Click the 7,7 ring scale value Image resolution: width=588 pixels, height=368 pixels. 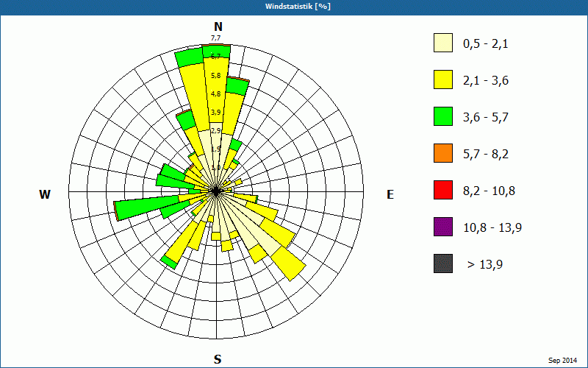215,38
